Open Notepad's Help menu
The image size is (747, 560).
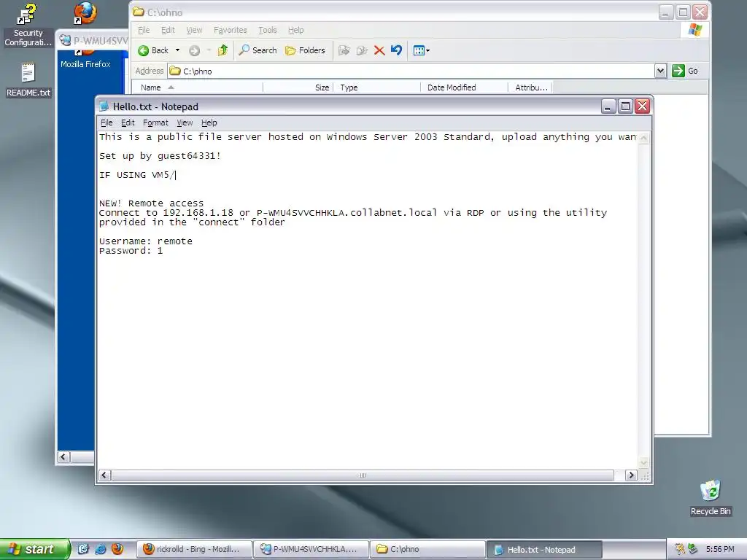pyautogui.click(x=209, y=122)
